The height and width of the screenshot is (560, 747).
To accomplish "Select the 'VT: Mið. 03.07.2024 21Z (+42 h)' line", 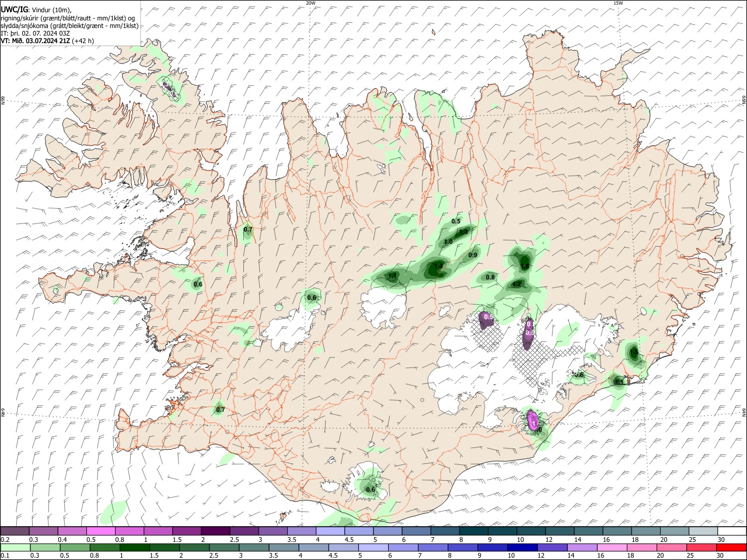I will 47,41.
